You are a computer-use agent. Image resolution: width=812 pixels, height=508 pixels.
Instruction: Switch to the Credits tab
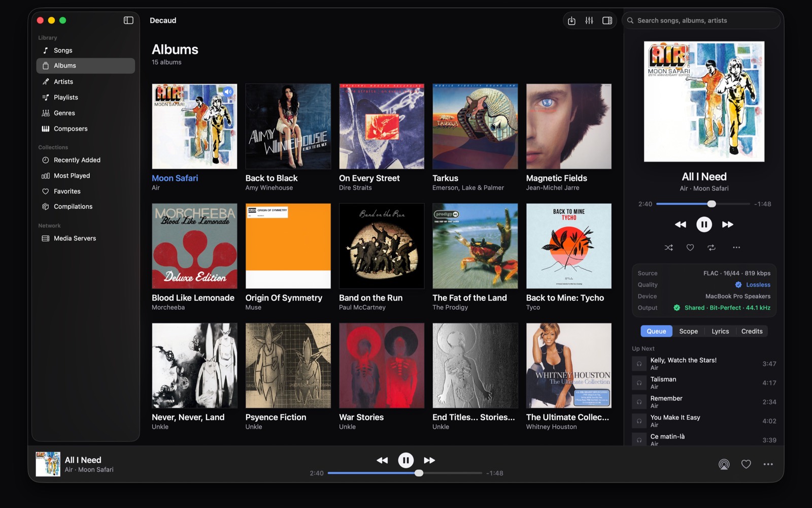coord(752,331)
